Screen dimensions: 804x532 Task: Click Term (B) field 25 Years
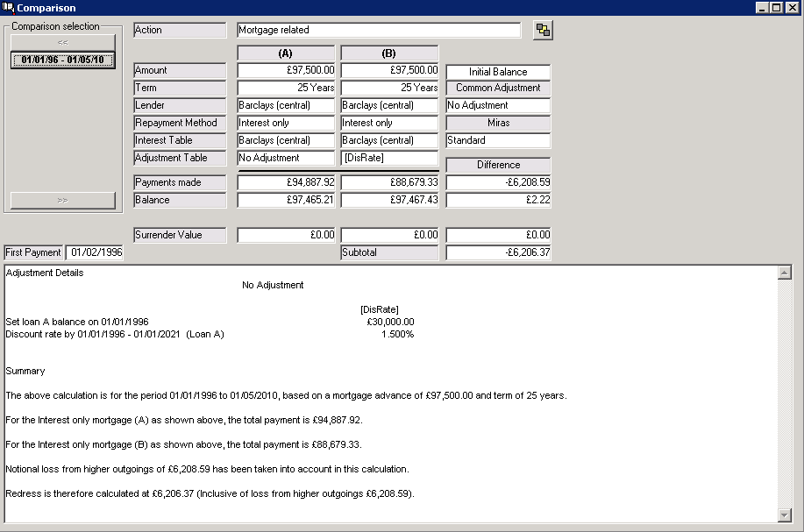tap(389, 88)
